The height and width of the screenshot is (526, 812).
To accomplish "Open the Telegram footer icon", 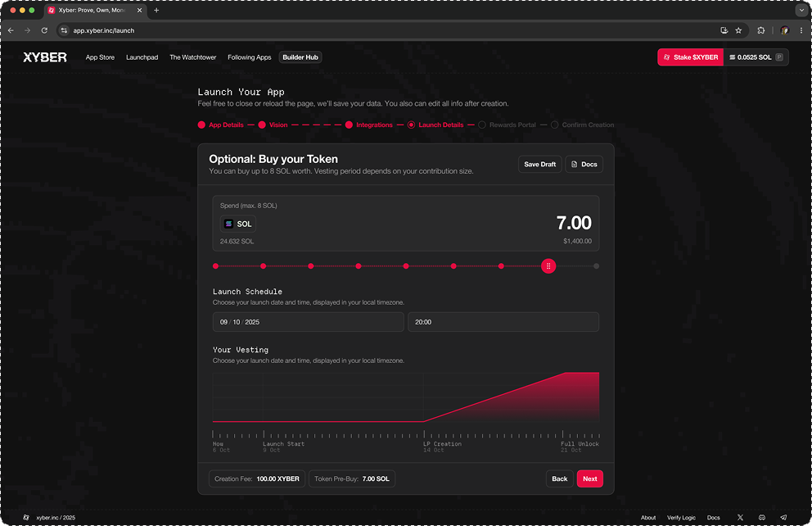I will click(x=783, y=518).
